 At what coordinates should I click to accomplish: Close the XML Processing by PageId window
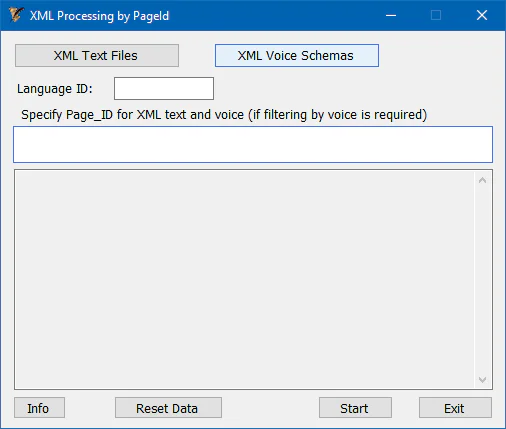482,15
